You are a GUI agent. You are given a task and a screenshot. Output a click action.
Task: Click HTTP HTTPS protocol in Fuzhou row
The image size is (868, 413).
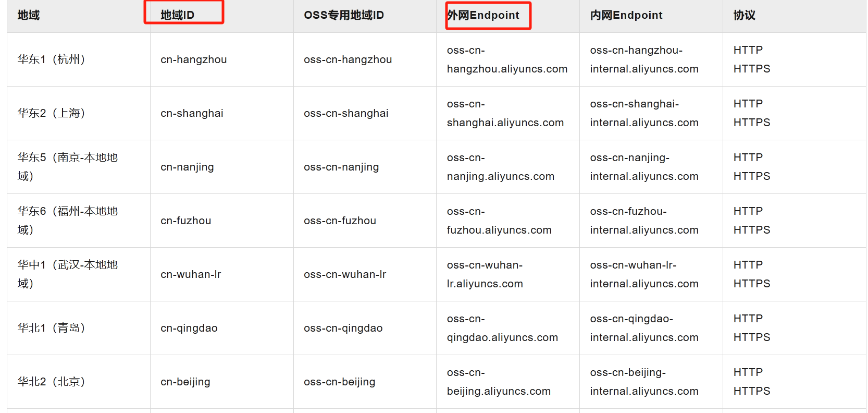point(752,221)
